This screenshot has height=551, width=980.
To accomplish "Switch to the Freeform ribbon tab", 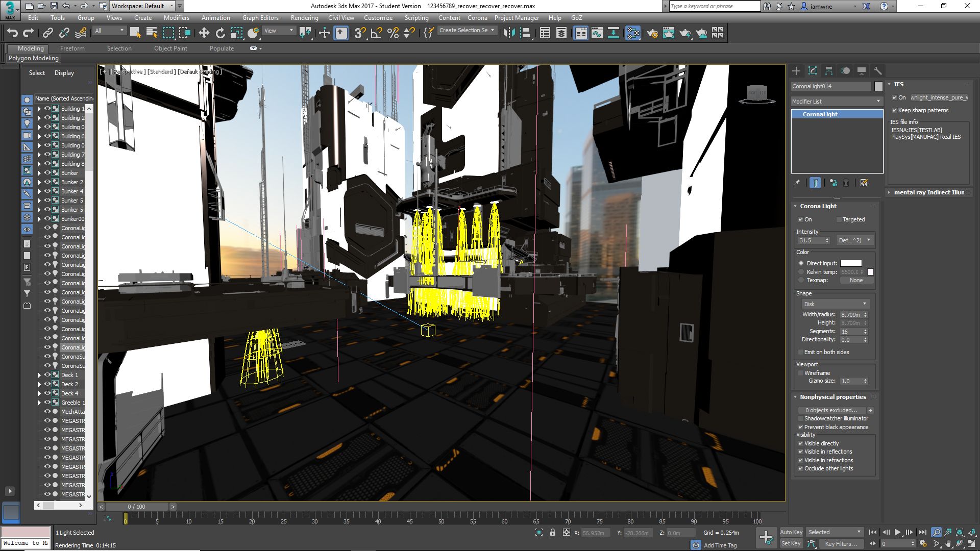I will pyautogui.click(x=72, y=48).
